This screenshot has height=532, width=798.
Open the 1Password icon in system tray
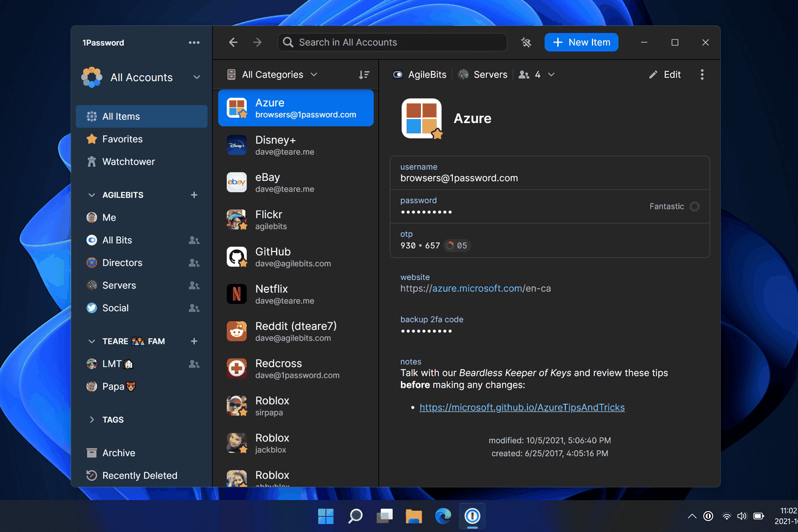[709, 516]
